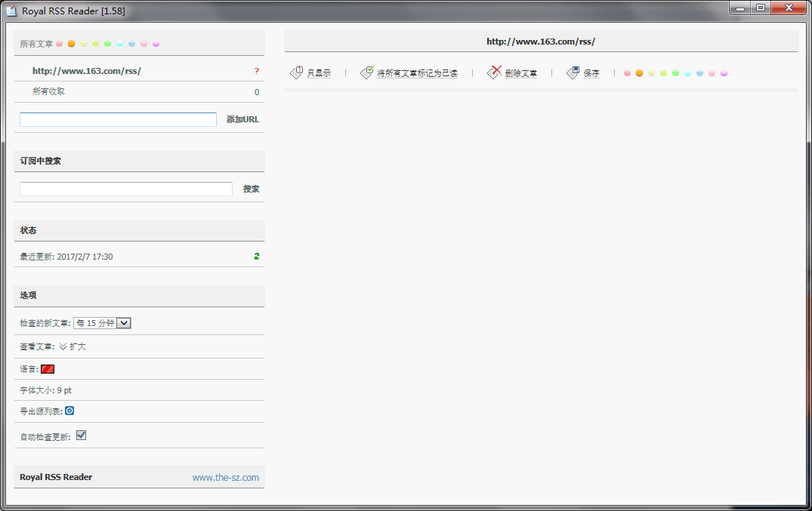The image size is (812, 511).
Task: Click the add URL text input field
Action: 118,119
